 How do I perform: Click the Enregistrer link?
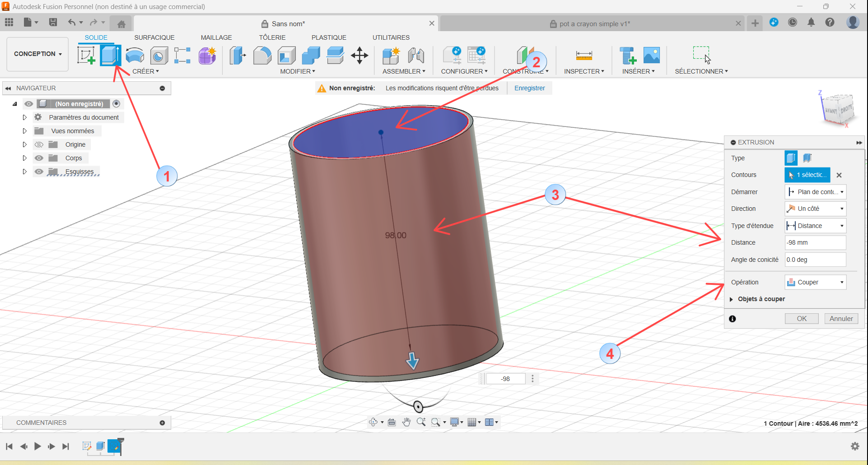(530, 88)
